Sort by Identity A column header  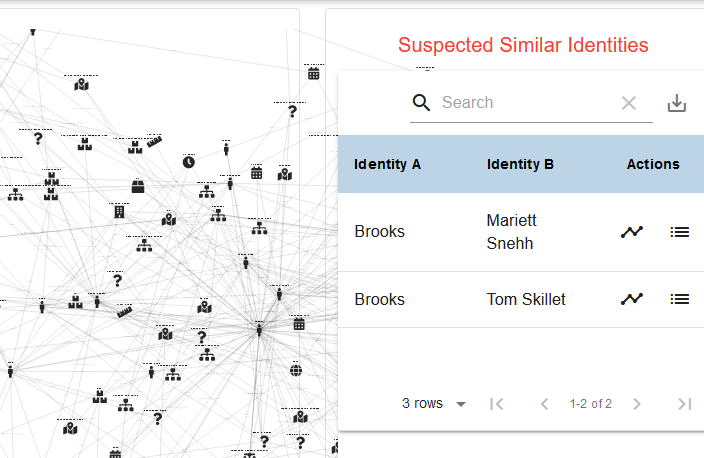pyautogui.click(x=387, y=164)
